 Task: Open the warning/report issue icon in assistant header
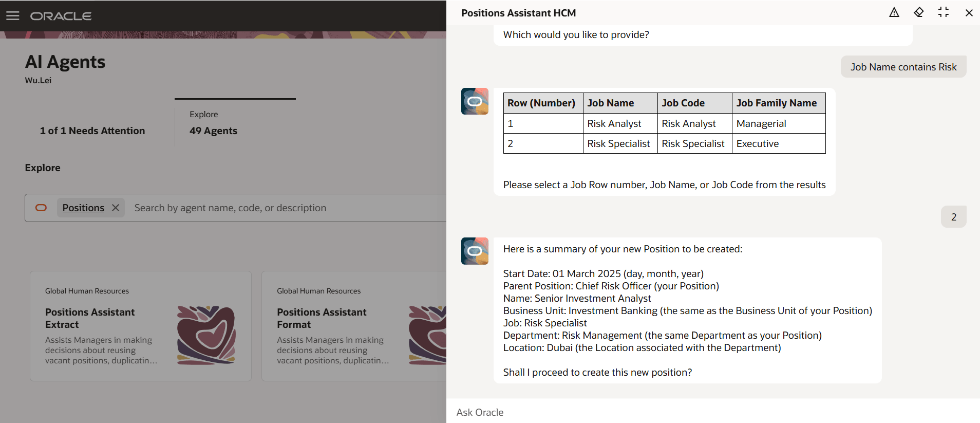894,12
